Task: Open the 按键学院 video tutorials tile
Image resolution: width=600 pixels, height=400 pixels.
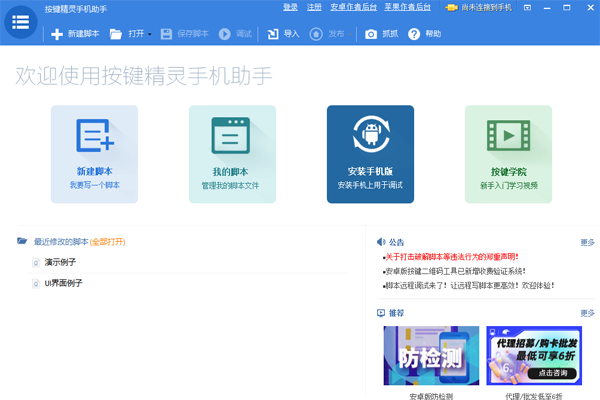Action: click(x=508, y=153)
